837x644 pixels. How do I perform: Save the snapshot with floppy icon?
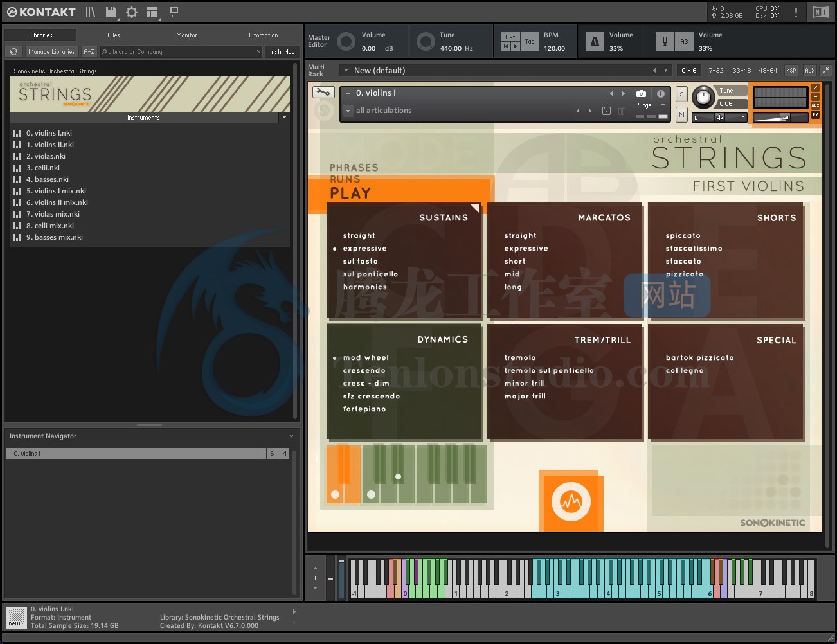pyautogui.click(x=606, y=111)
